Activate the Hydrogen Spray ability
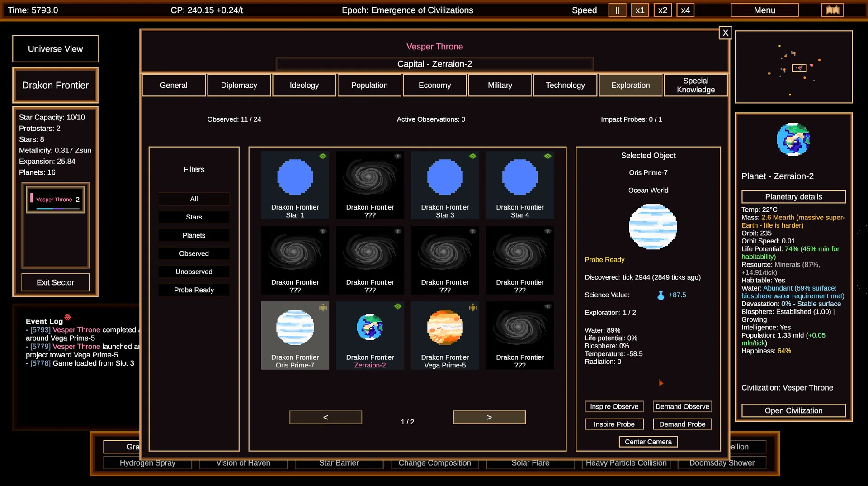Image resolution: width=868 pixels, height=486 pixels. coord(147,463)
